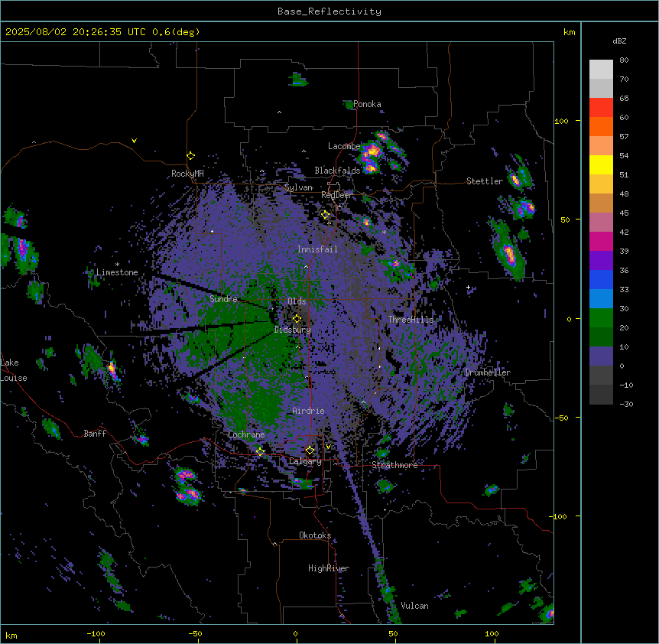
Task: Select the Lacombe city label
Action: click(x=344, y=146)
